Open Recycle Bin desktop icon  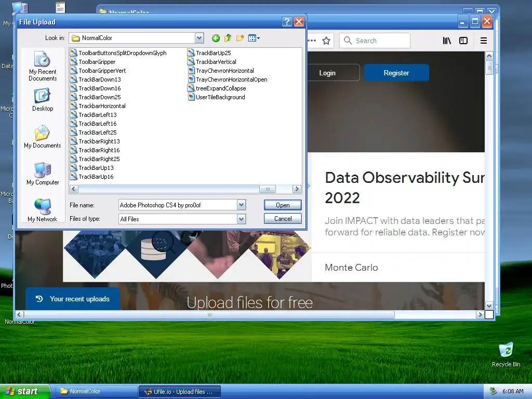(x=506, y=355)
